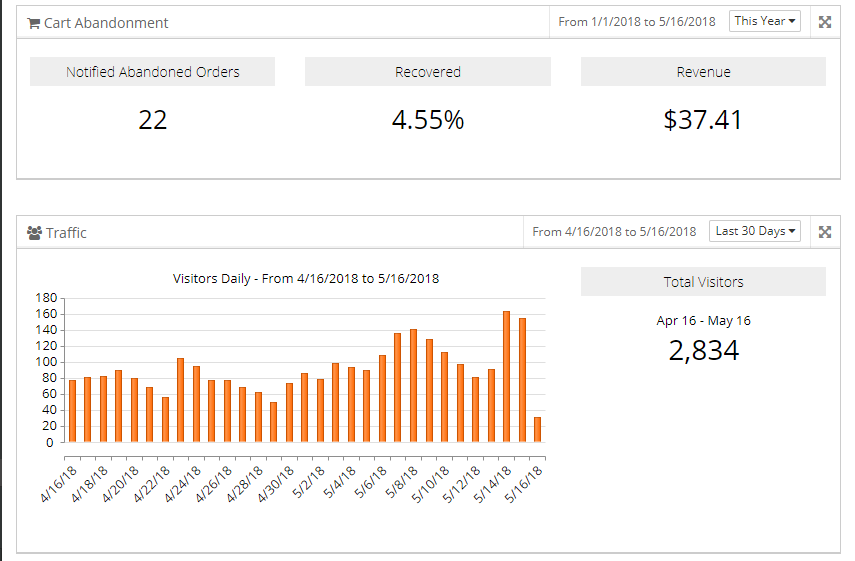855x561 pixels.
Task: Expand the Cart Abandonment panel to fullscreen
Action: click(825, 22)
